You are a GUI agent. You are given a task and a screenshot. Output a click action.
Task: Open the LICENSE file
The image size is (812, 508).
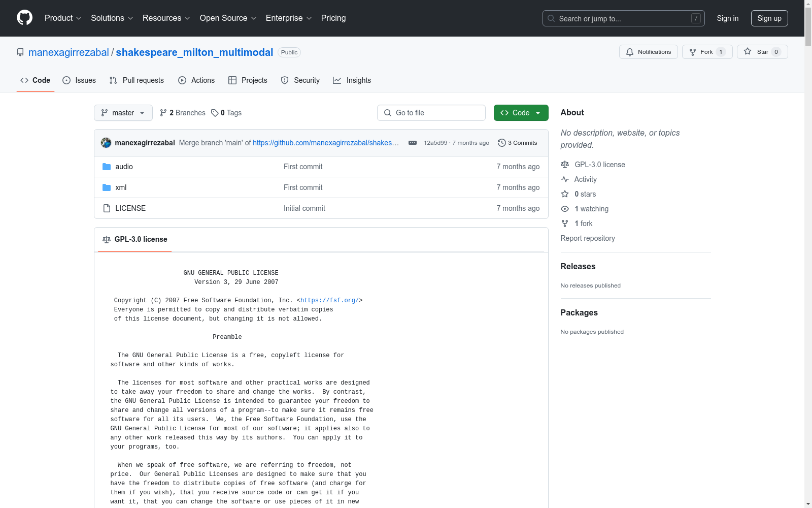click(x=130, y=208)
